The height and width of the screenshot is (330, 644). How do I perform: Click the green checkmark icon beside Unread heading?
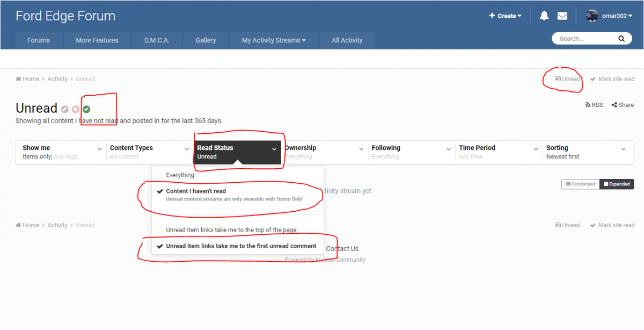pyautogui.click(x=86, y=109)
